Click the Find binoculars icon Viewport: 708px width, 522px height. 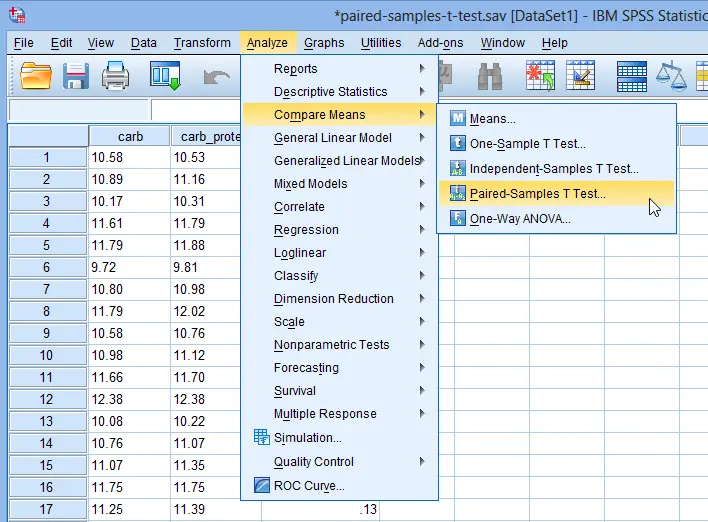(x=490, y=76)
